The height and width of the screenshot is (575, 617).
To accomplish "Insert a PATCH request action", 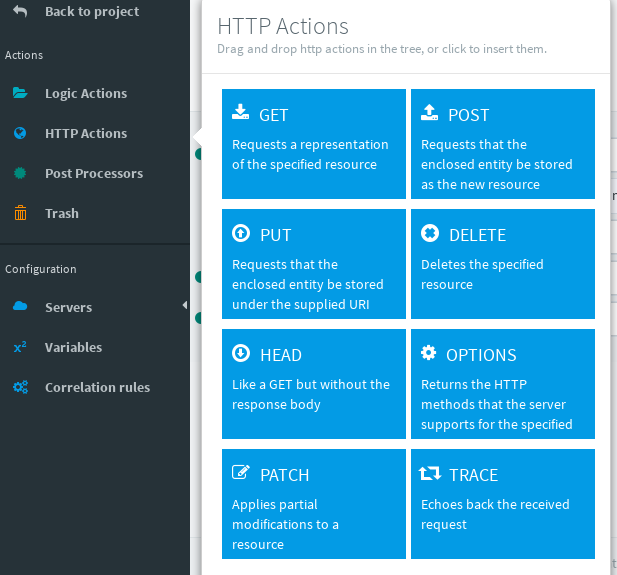I will point(313,503).
